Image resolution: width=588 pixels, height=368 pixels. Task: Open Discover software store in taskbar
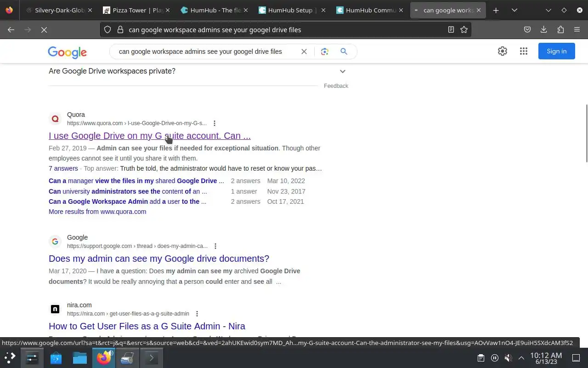point(56,357)
